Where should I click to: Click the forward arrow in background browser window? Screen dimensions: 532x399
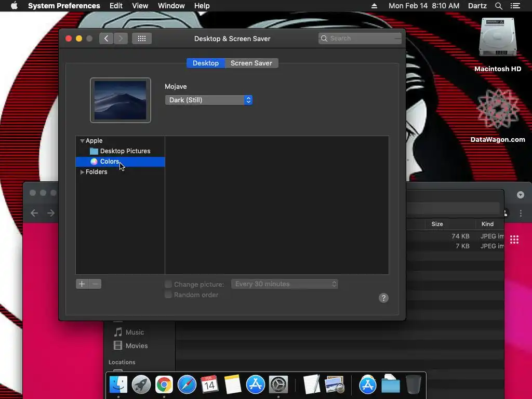pos(51,212)
